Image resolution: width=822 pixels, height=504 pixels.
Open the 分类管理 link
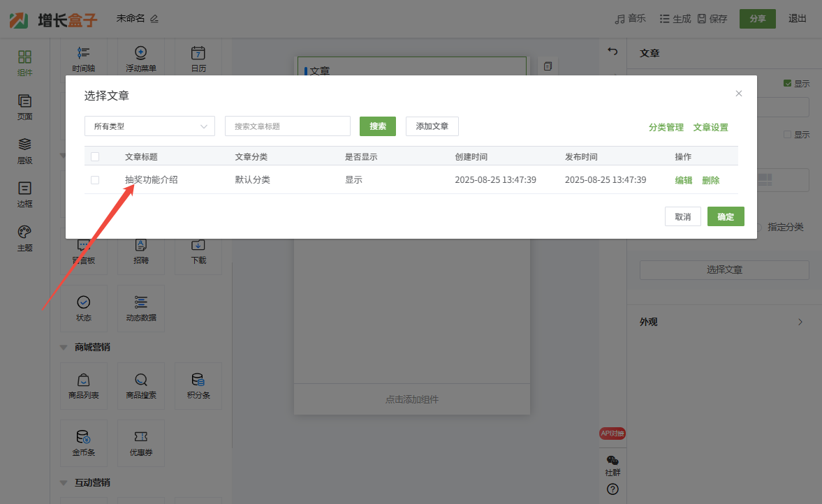(666, 127)
